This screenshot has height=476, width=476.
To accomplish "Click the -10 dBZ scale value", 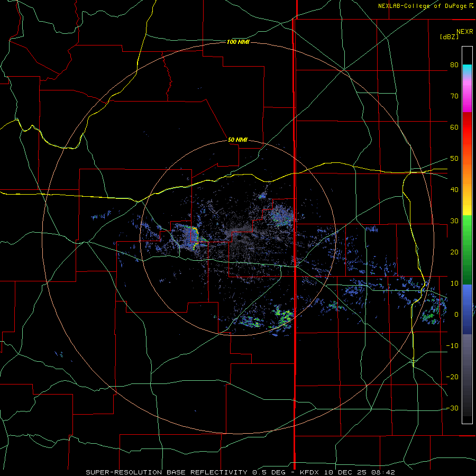I will click(452, 346).
